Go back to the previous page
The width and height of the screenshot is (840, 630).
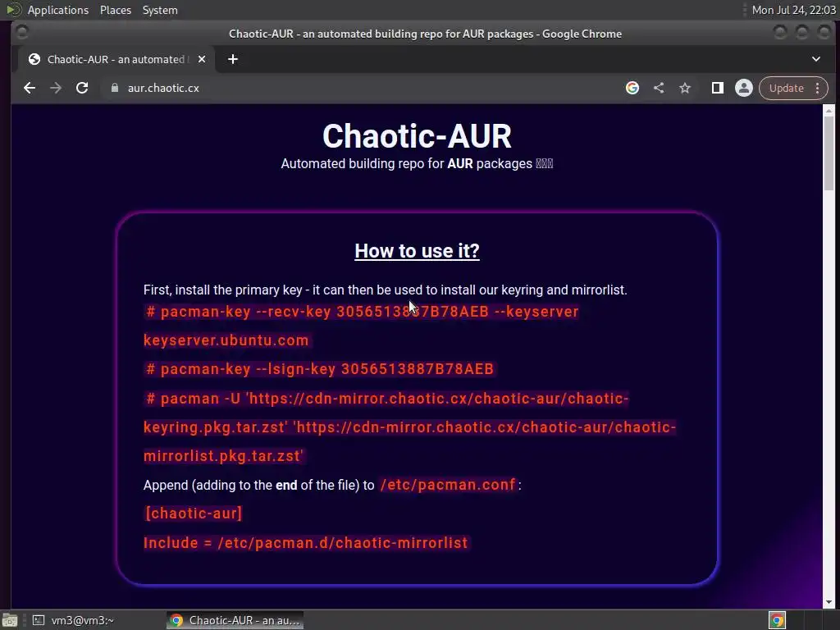30,88
